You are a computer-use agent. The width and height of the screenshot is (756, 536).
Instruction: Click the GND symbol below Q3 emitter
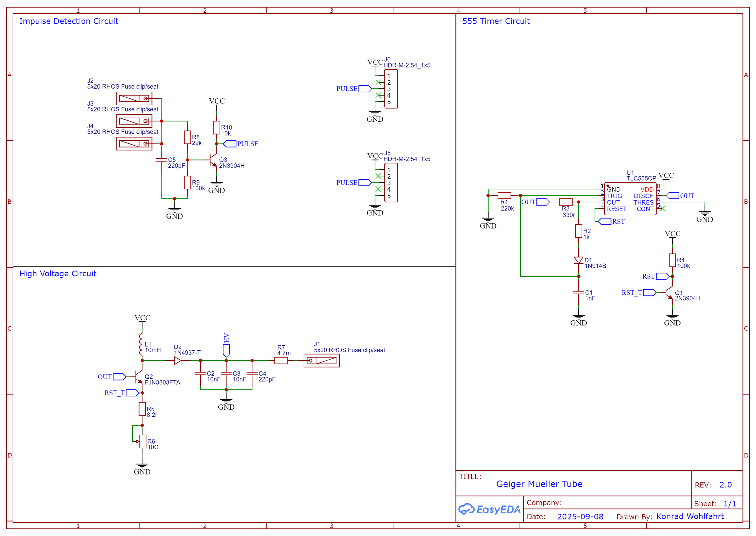tap(216, 188)
